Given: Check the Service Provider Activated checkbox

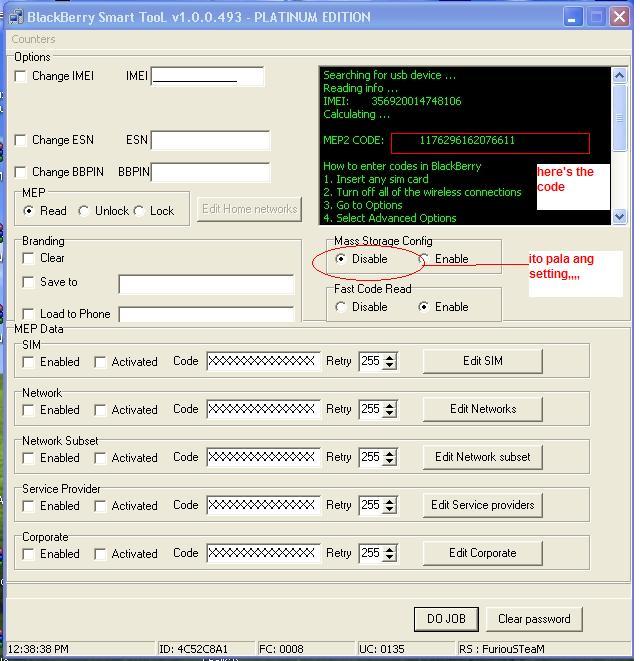Looking at the screenshot, I should tap(100, 506).
